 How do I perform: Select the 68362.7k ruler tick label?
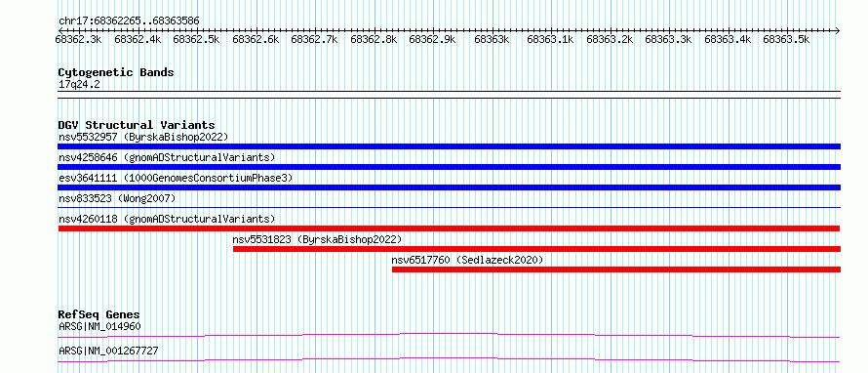click(314, 39)
